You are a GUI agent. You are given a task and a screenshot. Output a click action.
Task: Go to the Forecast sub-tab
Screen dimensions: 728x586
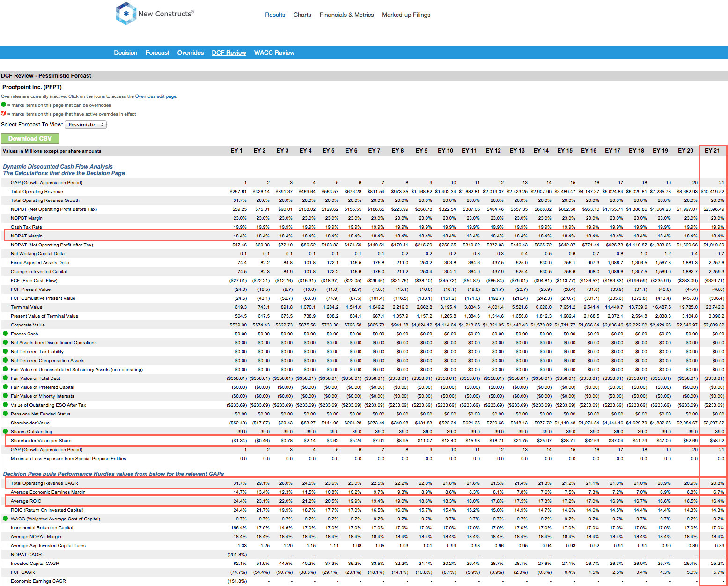click(x=157, y=53)
